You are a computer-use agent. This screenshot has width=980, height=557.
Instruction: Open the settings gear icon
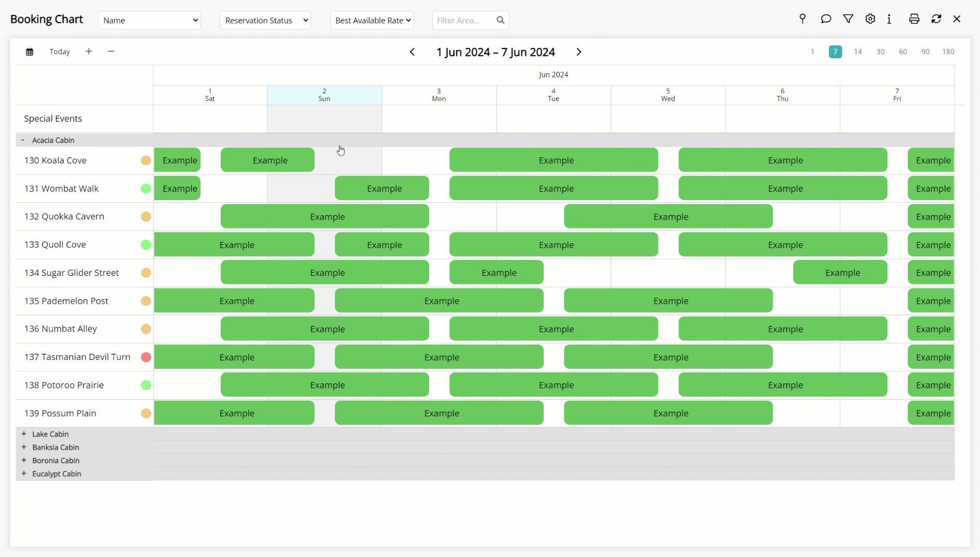(870, 19)
